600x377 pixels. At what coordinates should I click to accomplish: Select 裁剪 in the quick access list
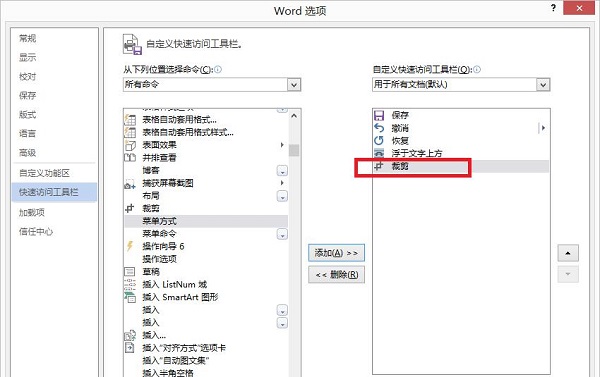click(461, 166)
